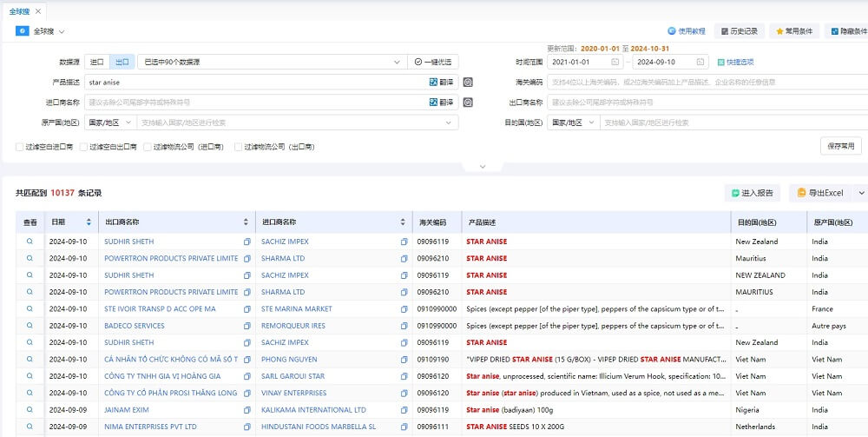Screen dimensions: 868x437
Task: Copy importer name STE MARINA MARKET
Action: (x=404, y=309)
